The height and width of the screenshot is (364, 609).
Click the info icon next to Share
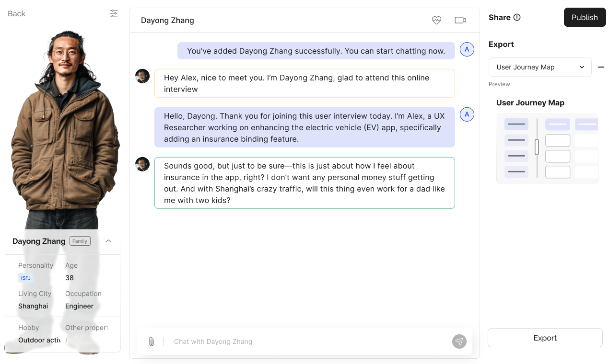(x=517, y=17)
